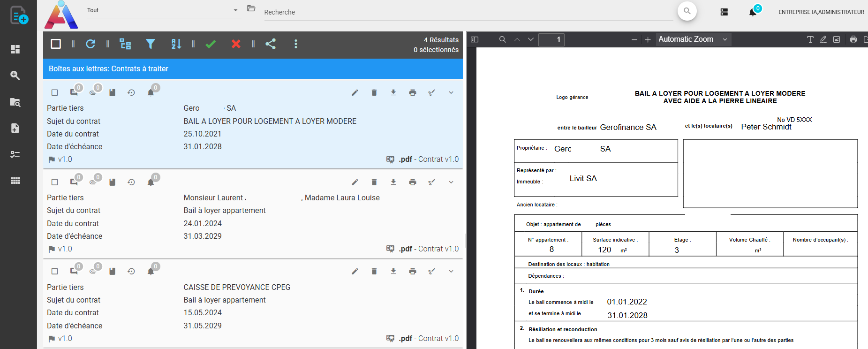Image resolution: width=868 pixels, height=349 pixels.
Task: Click the round search button
Action: tap(687, 11)
